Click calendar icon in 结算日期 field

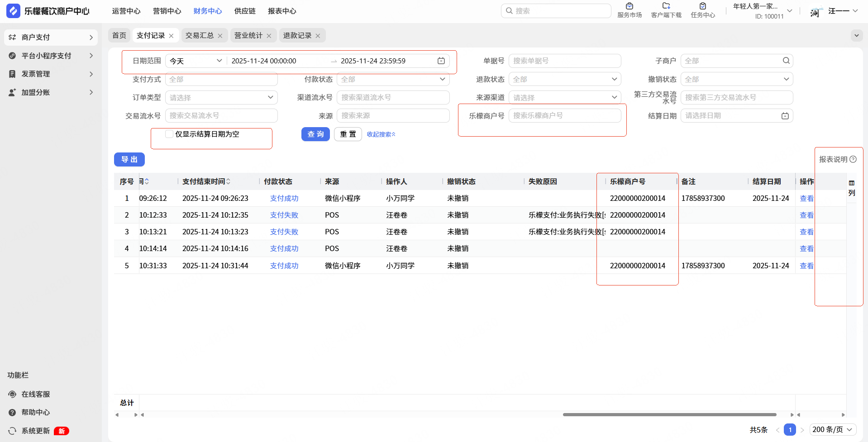tap(785, 116)
